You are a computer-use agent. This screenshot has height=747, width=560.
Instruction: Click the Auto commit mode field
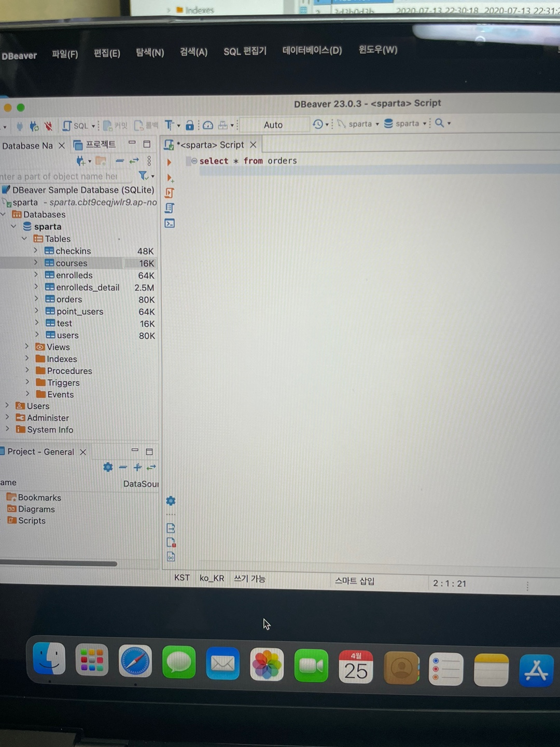click(273, 125)
